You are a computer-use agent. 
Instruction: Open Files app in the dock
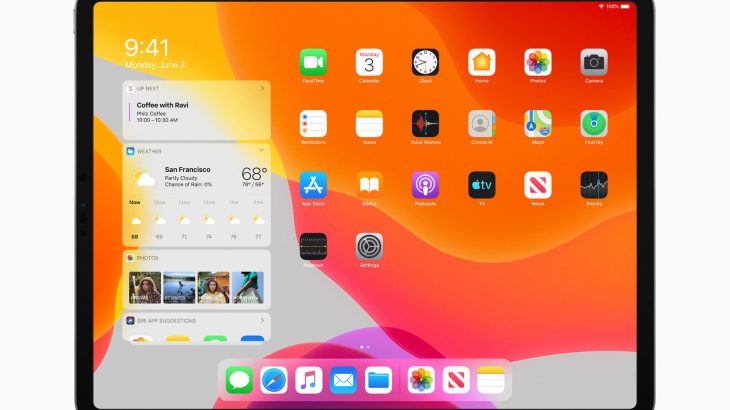[378, 380]
